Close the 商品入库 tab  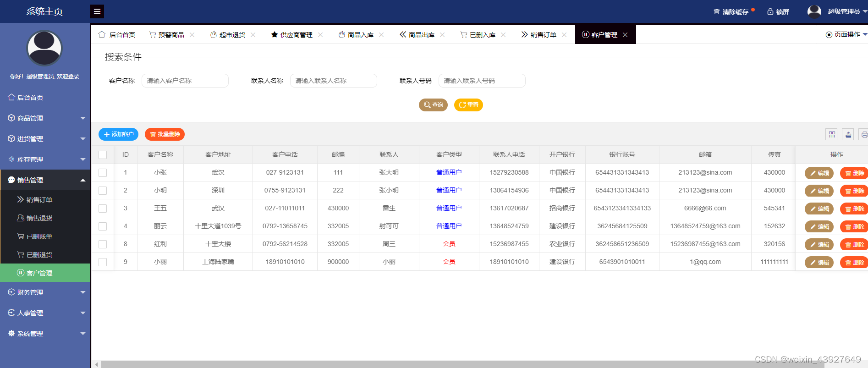coord(381,35)
